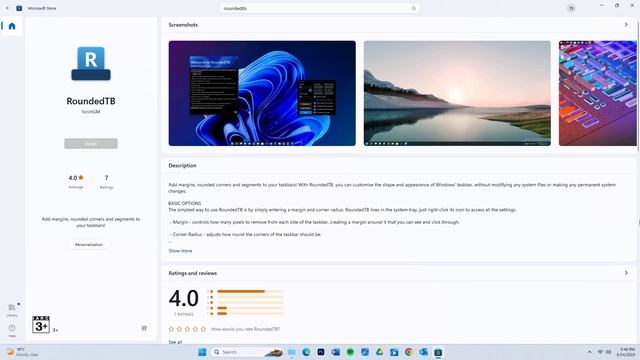
Task: Click the Personalization category tag
Action: pos(89,244)
